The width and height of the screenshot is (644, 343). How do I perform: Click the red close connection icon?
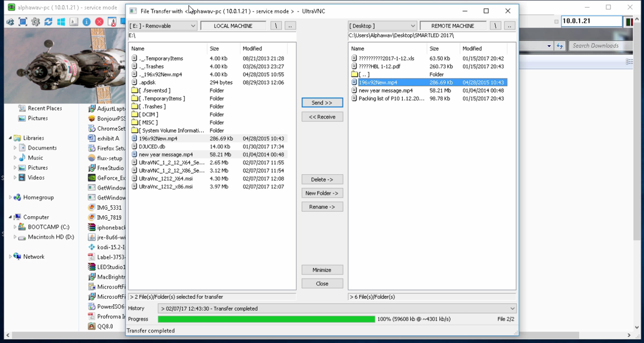click(x=99, y=22)
